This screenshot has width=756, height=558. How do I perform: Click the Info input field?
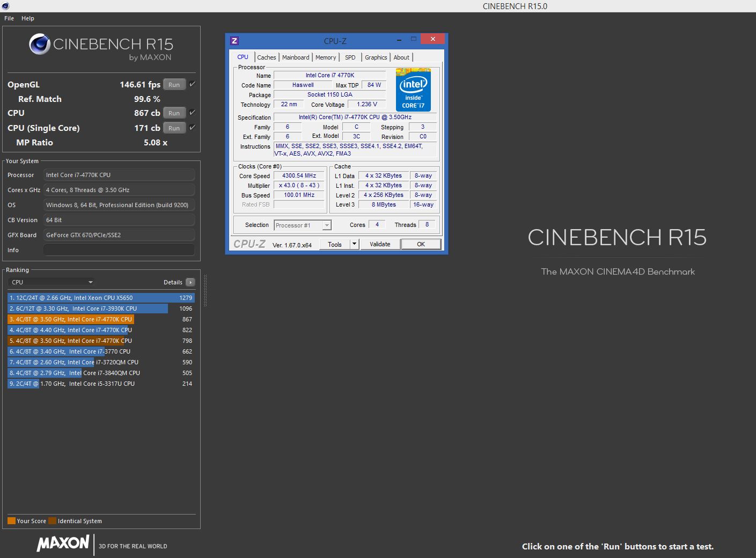(x=119, y=250)
